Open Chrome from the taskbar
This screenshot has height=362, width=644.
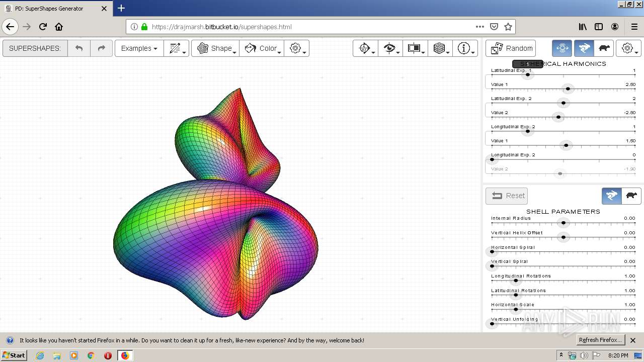click(91, 355)
